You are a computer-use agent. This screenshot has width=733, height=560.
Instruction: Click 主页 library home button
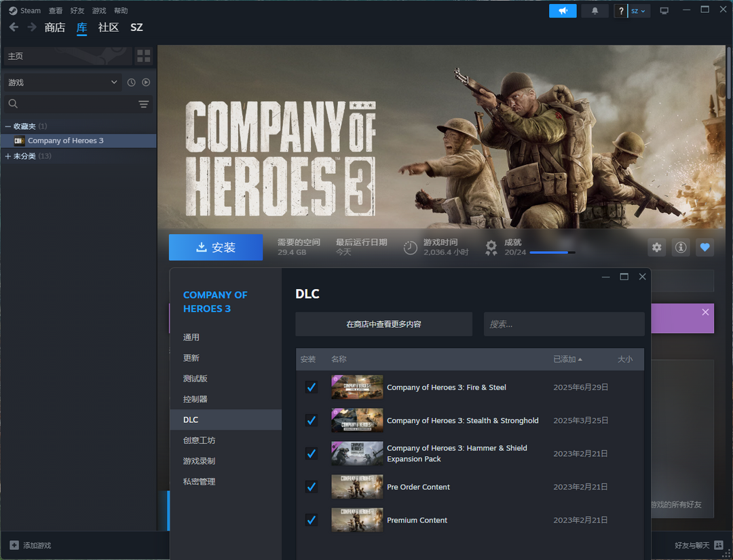pos(68,56)
